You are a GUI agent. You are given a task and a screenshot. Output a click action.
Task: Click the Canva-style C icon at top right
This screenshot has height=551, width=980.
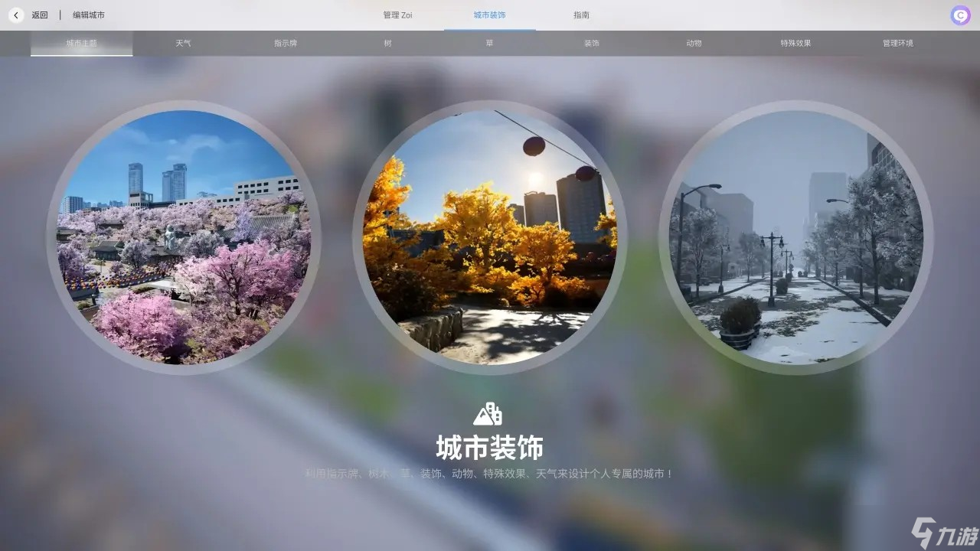(x=959, y=15)
